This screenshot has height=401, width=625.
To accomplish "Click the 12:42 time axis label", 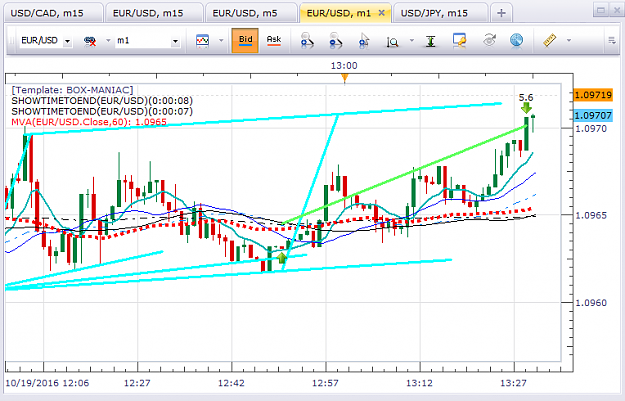I will [x=231, y=383].
